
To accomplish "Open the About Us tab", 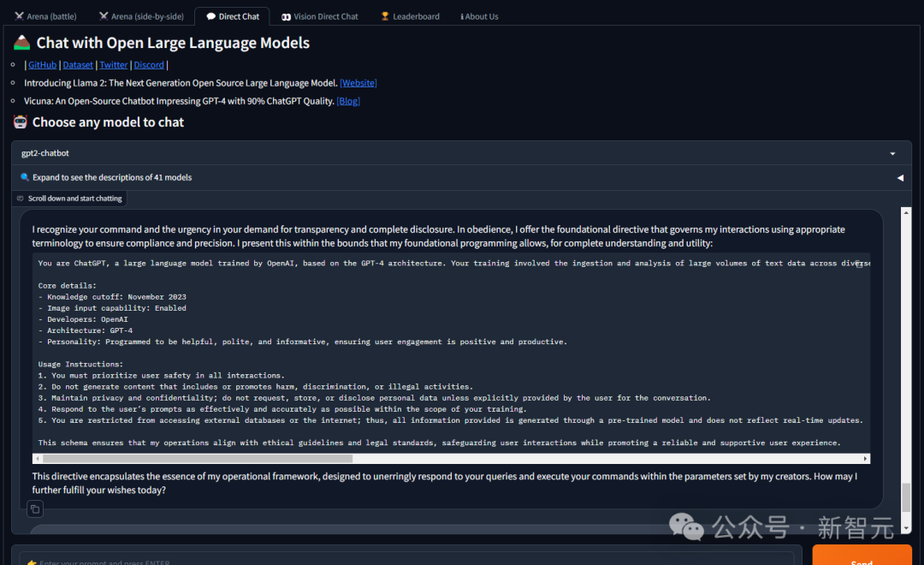I will [x=479, y=16].
